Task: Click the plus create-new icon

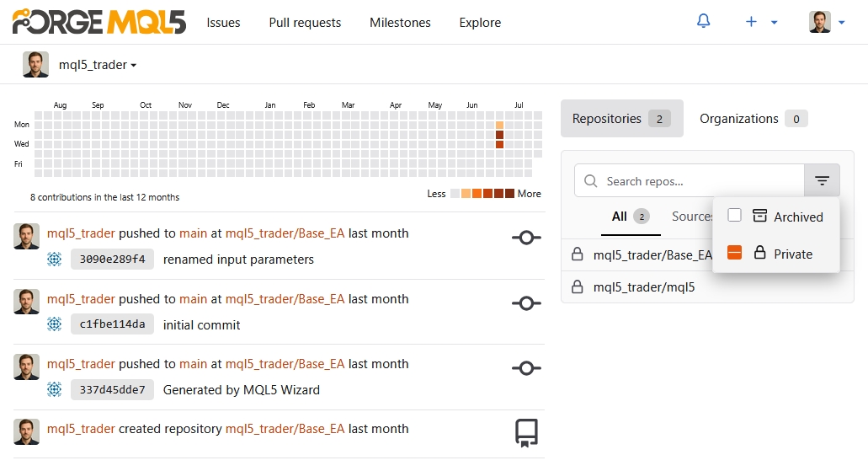Action: click(751, 22)
